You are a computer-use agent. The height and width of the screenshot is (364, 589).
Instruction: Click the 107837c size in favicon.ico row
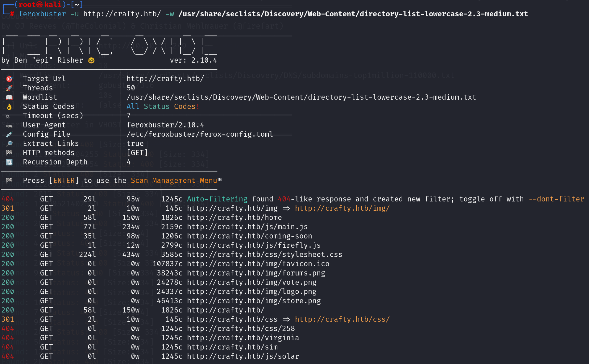168,264
